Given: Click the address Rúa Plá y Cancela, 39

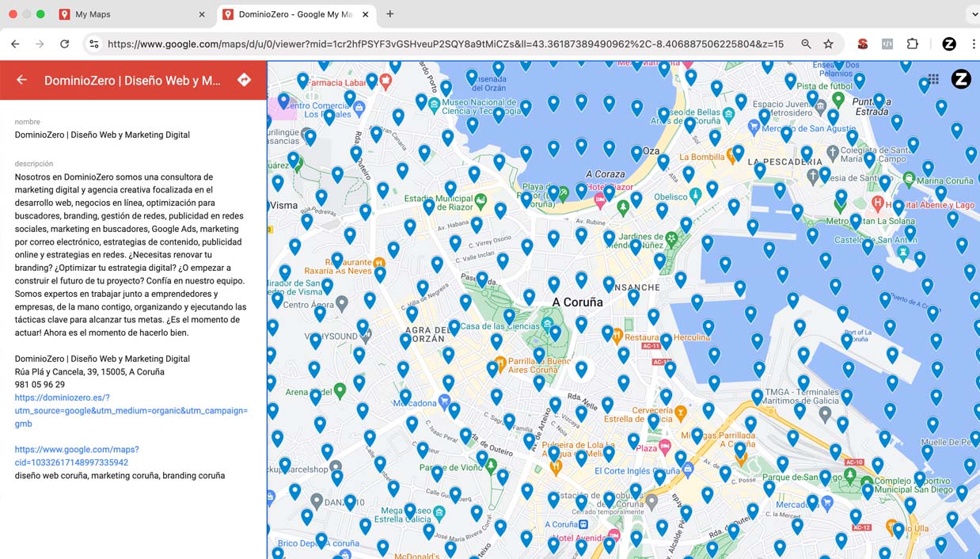Looking at the screenshot, I should pos(89,371).
